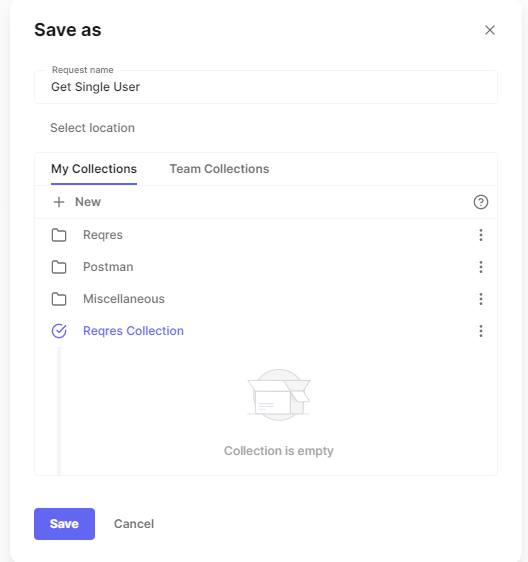Click the Reqres folder icon

click(59, 235)
